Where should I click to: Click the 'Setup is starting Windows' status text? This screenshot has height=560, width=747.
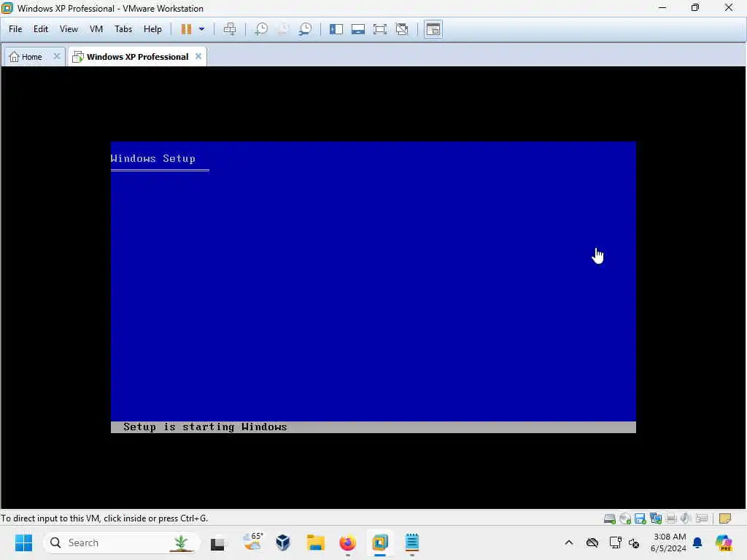(x=205, y=427)
